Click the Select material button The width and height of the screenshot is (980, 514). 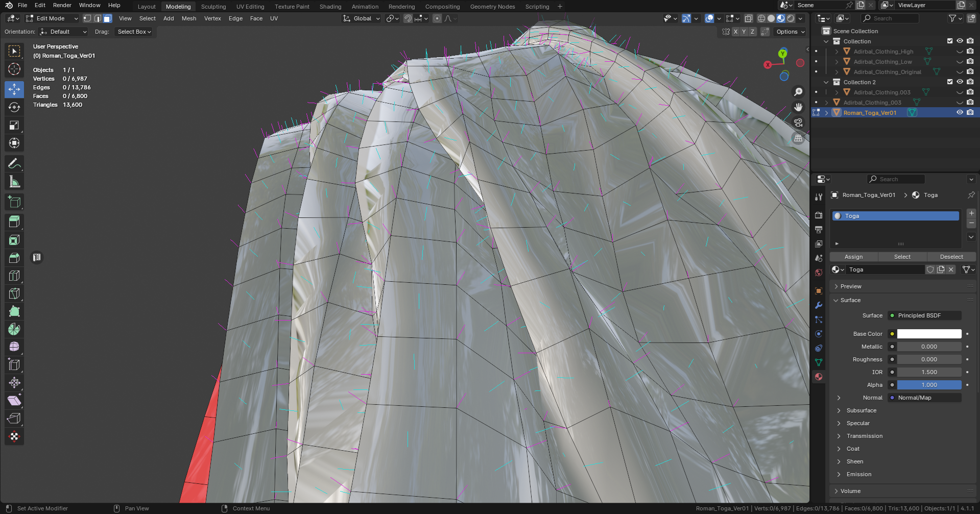(x=902, y=257)
